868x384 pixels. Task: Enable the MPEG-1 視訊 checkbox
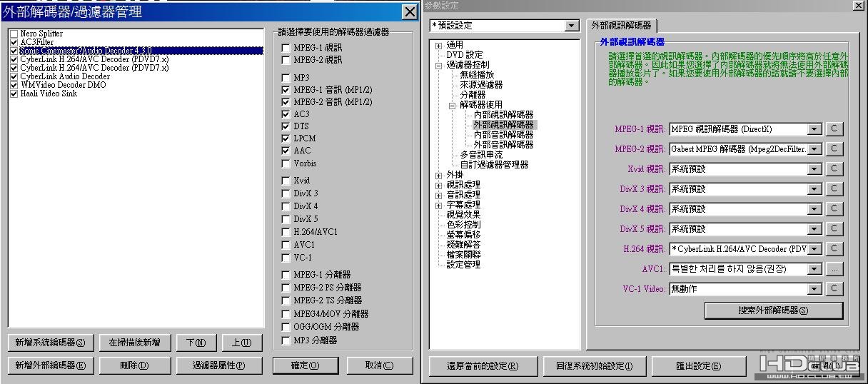[x=286, y=47]
